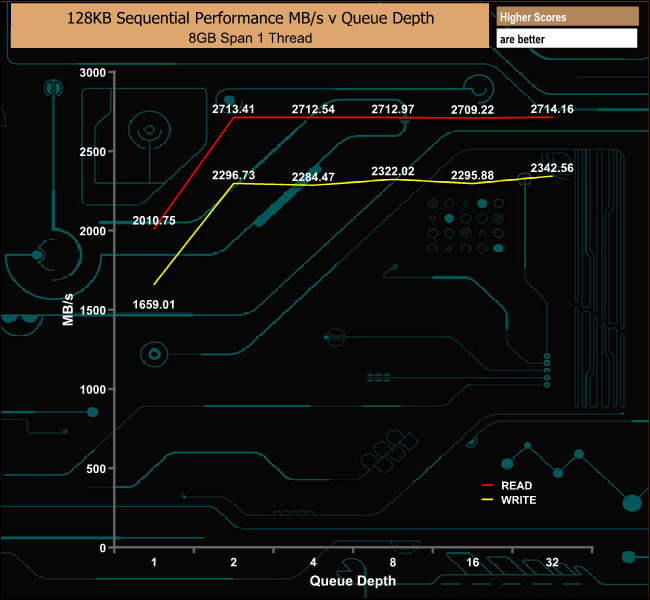
Task: Click the MB/s axis title
Action: point(68,310)
